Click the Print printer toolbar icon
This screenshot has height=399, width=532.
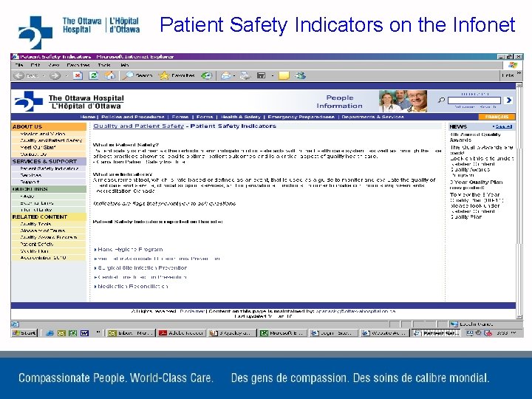coord(245,75)
